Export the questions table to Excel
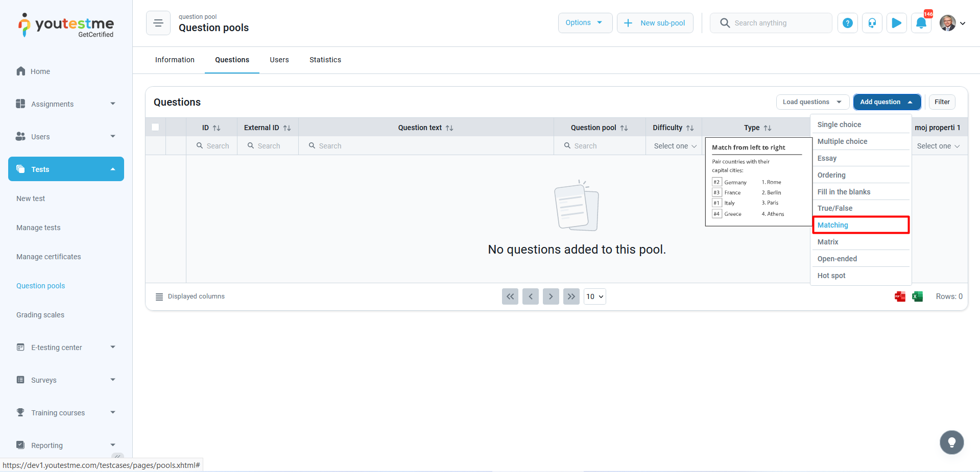 coord(917,296)
